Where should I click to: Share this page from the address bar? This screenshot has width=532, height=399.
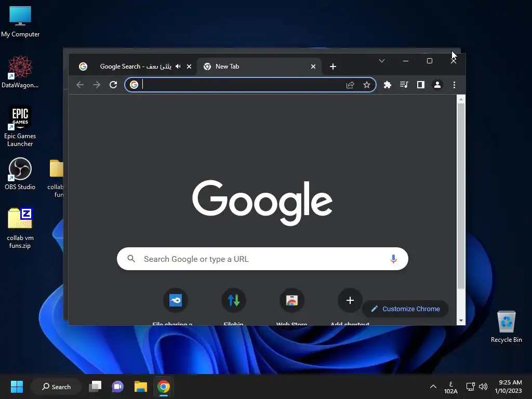pyautogui.click(x=350, y=85)
